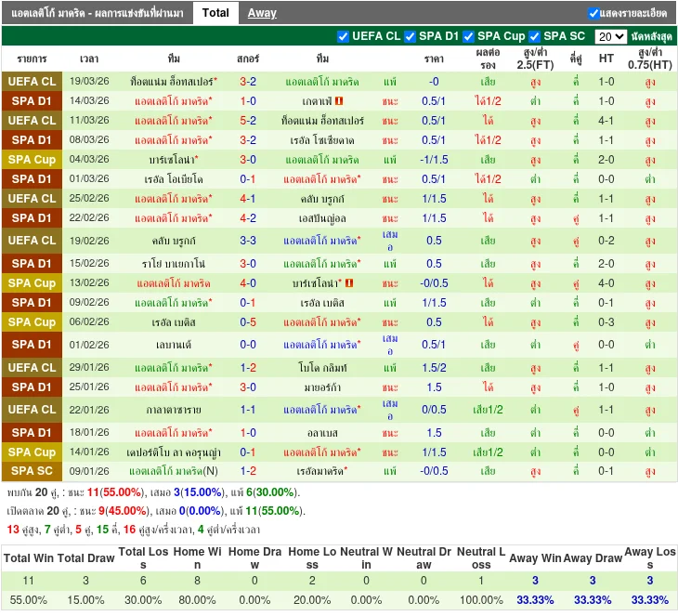Open the 5-2 score on 11/03/26
The width and height of the screenshot is (678, 616).
[248, 121]
